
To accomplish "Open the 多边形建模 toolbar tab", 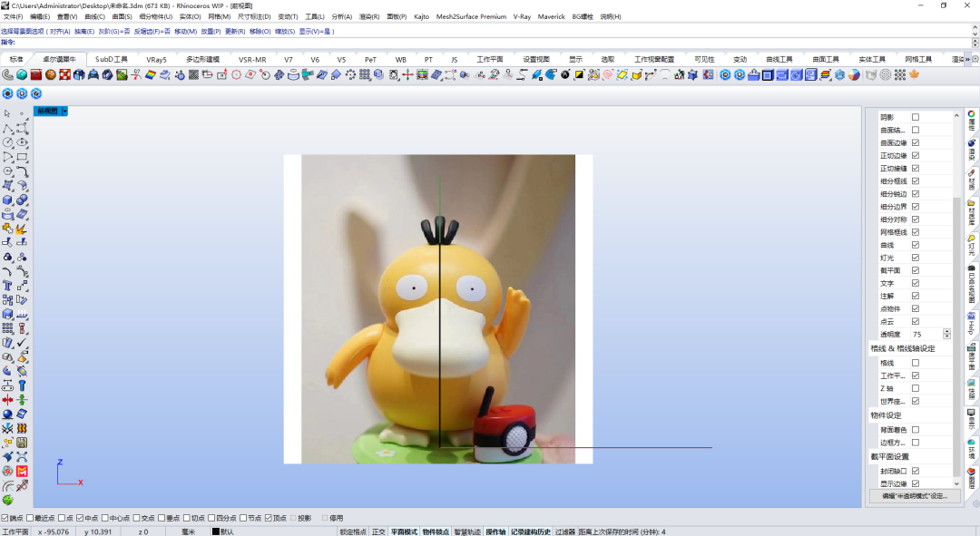I will pos(203,59).
